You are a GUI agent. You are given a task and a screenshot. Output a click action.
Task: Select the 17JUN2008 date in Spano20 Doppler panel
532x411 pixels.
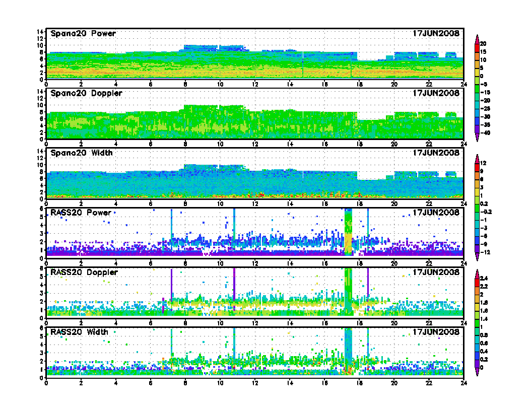pyautogui.click(x=436, y=93)
